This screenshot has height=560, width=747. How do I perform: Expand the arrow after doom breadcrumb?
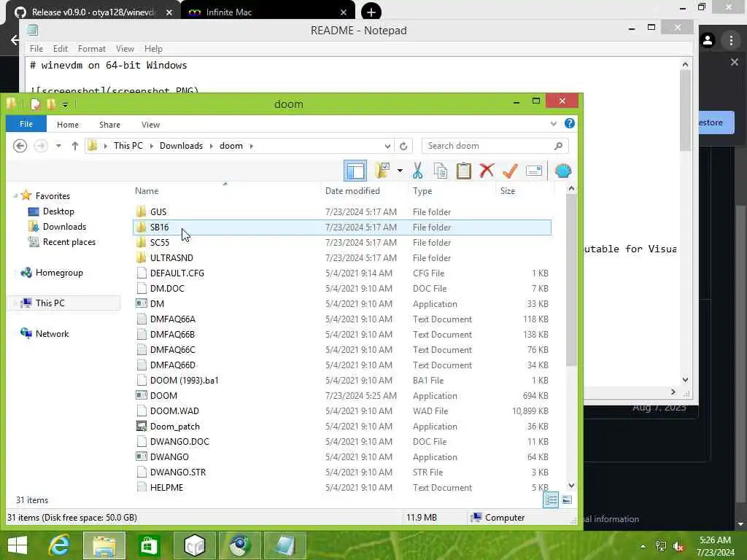pos(252,146)
